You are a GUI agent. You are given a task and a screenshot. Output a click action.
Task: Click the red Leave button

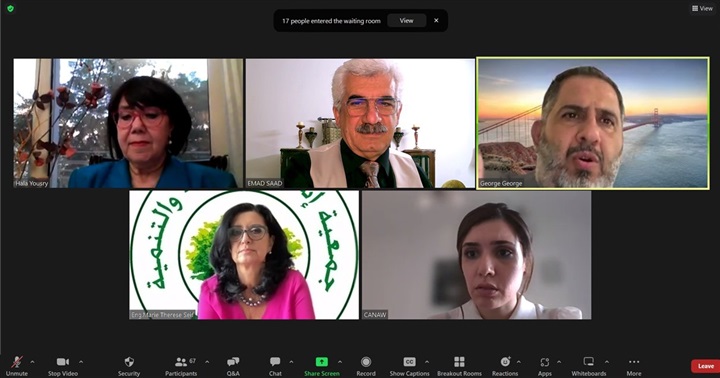tap(706, 366)
